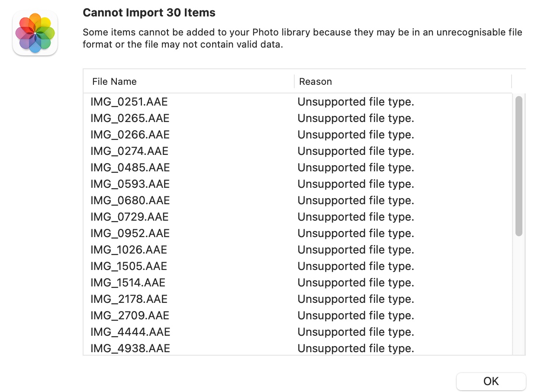Click the IMG_1514.AAE list item
The height and width of the screenshot is (392, 541).
pos(128,283)
